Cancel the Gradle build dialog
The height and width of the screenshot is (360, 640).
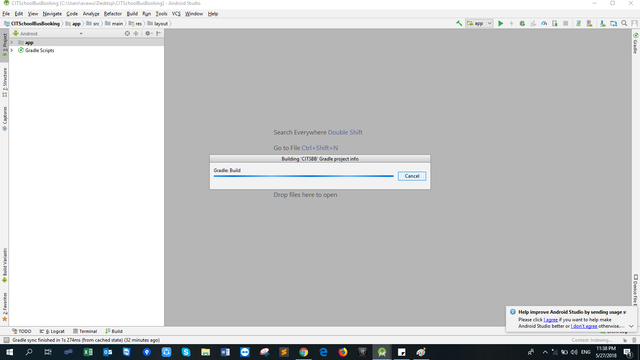[412, 176]
